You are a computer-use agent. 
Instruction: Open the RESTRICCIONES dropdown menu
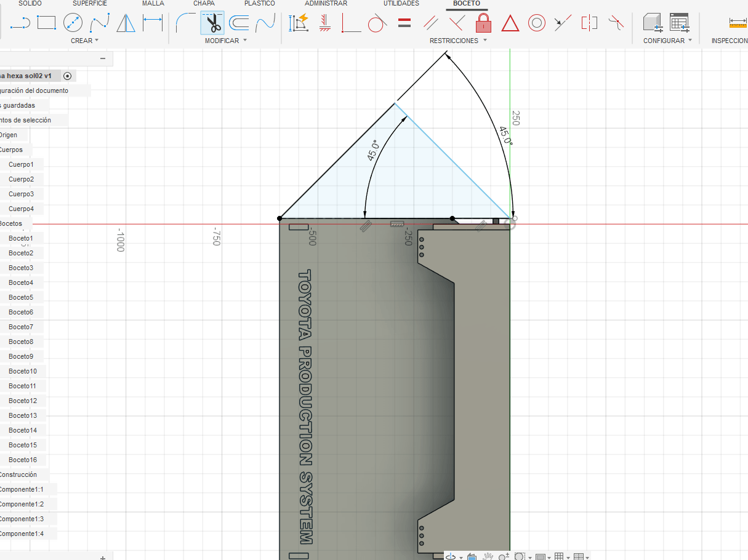[458, 41]
